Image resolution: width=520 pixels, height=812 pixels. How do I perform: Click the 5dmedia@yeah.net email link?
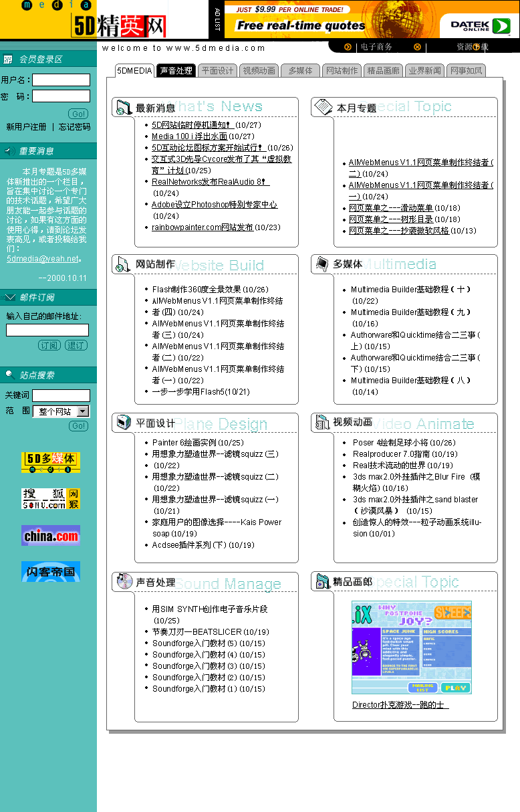pyautogui.click(x=43, y=259)
